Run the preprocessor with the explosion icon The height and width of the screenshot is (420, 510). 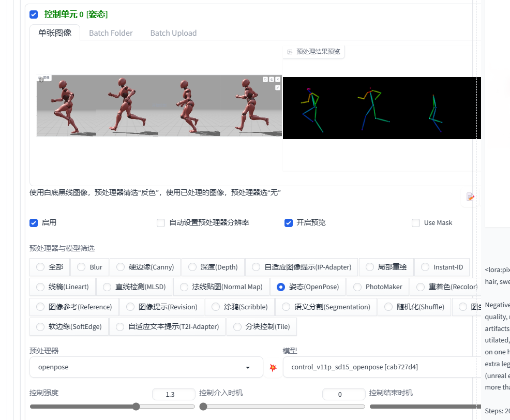click(273, 367)
